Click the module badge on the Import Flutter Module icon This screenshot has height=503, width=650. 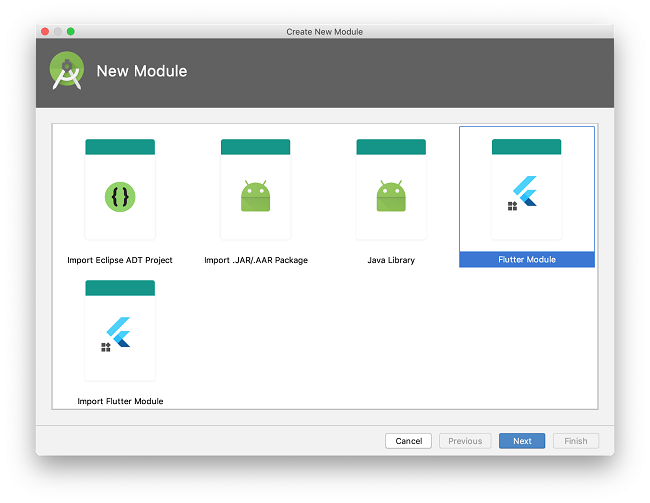(x=106, y=347)
